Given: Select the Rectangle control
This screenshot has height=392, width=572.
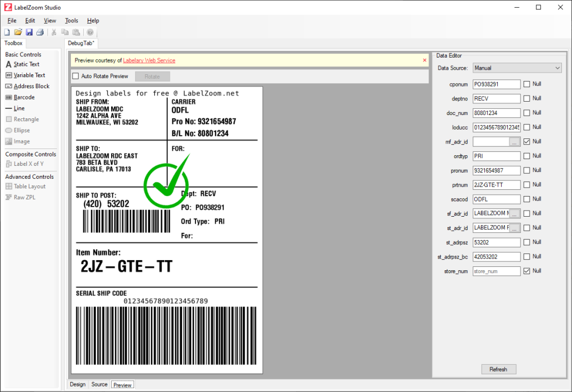Looking at the screenshot, I should (22, 119).
